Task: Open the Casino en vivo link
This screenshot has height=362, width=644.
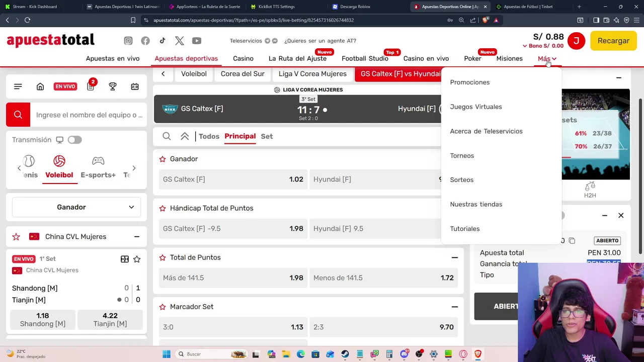Action: click(x=426, y=58)
